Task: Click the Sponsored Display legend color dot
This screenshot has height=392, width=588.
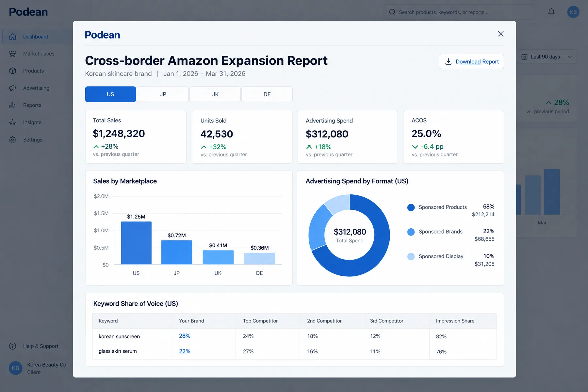Action: coord(411,256)
